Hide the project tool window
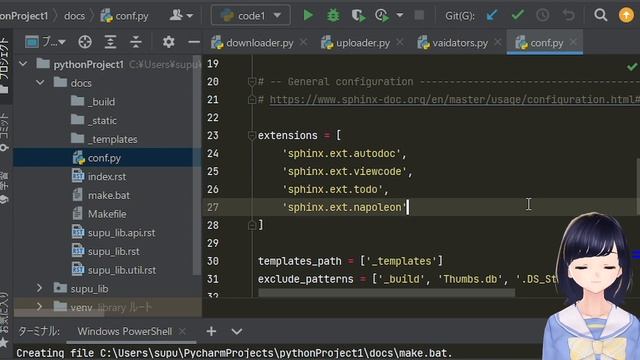640x360 pixels. tap(194, 42)
